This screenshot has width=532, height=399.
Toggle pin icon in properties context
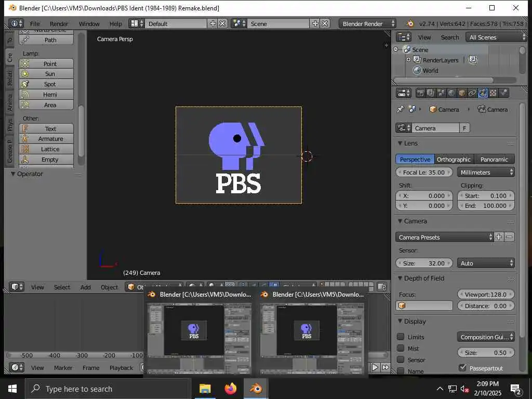[x=401, y=109]
